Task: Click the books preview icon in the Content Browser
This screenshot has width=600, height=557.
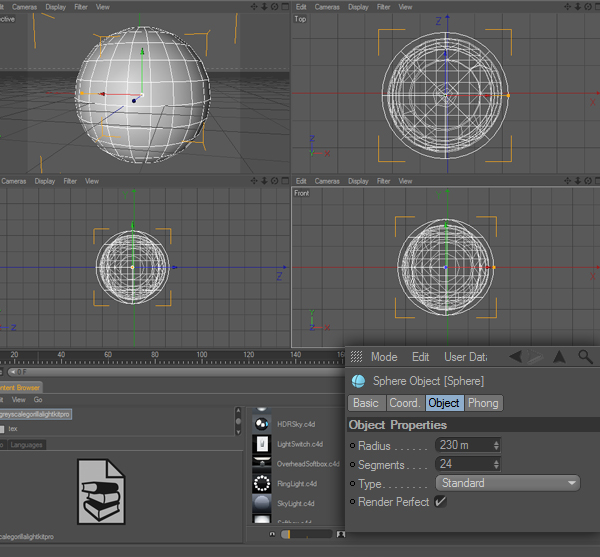Action: (x=101, y=492)
